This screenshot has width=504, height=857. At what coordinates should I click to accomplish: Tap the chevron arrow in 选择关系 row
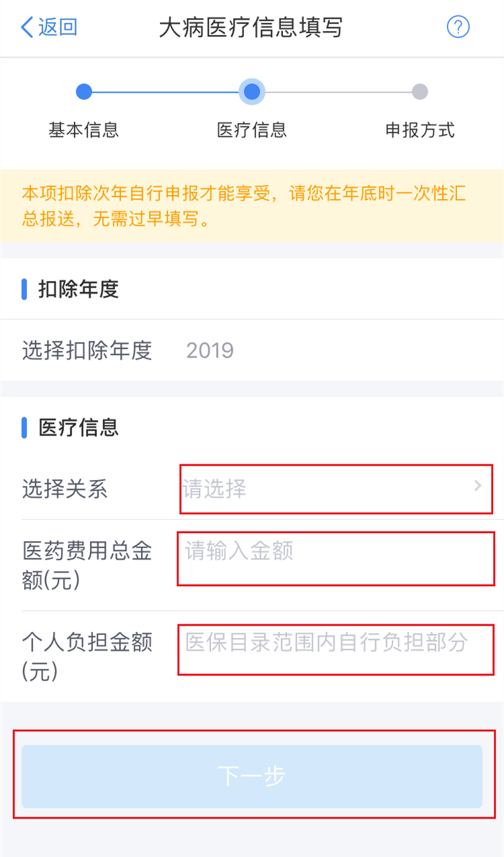pos(478,486)
